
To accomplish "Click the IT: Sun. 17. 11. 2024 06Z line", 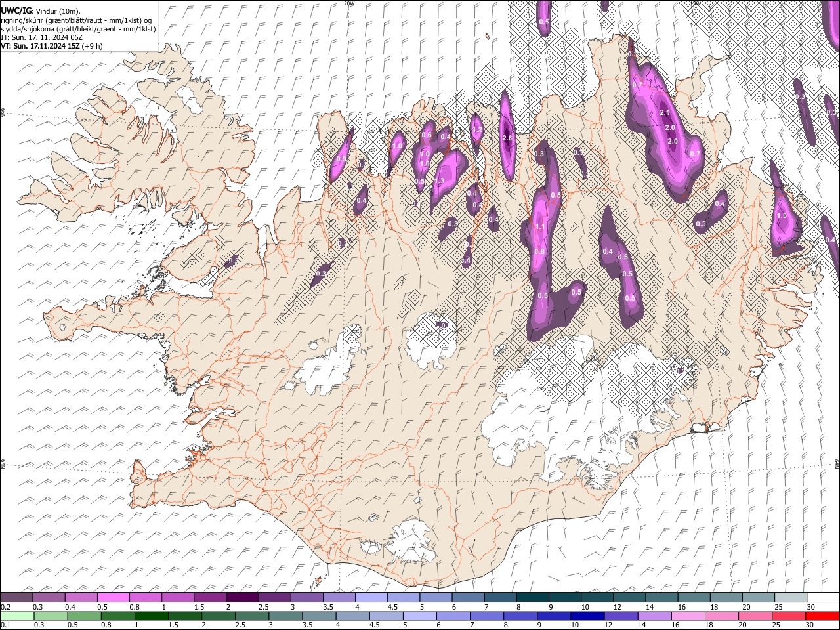I will [x=41, y=37].
